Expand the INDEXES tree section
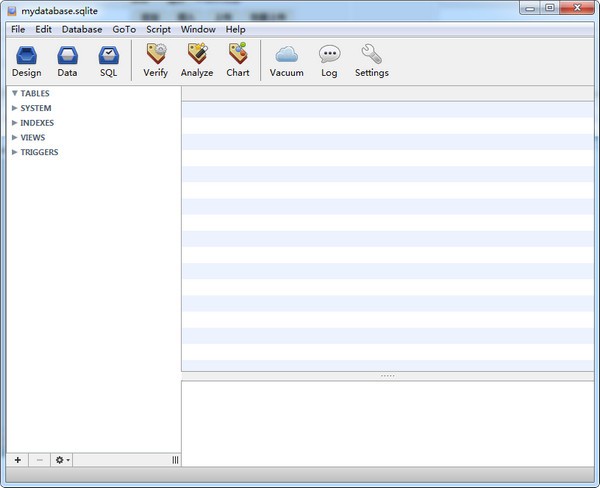Screen dimensions: 600x488 [15, 122]
